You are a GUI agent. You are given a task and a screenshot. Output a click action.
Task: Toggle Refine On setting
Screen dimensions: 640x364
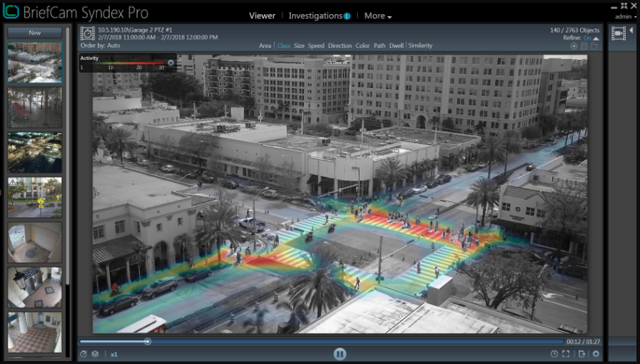[x=586, y=38]
